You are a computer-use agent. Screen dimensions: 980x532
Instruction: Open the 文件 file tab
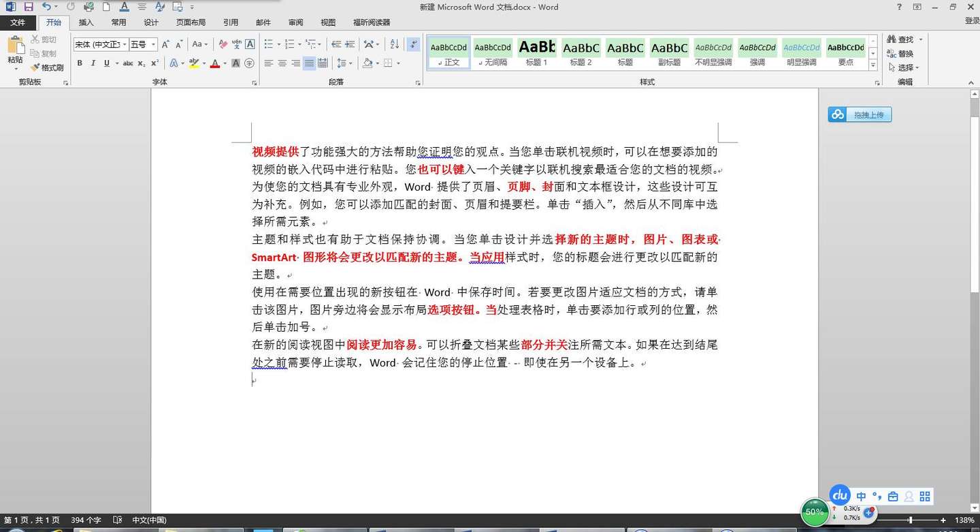[18, 22]
